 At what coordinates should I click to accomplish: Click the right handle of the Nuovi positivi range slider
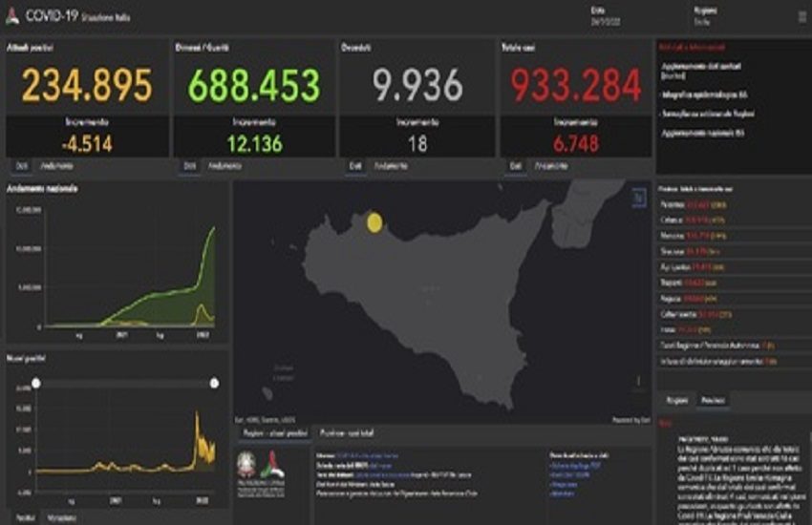click(x=214, y=383)
